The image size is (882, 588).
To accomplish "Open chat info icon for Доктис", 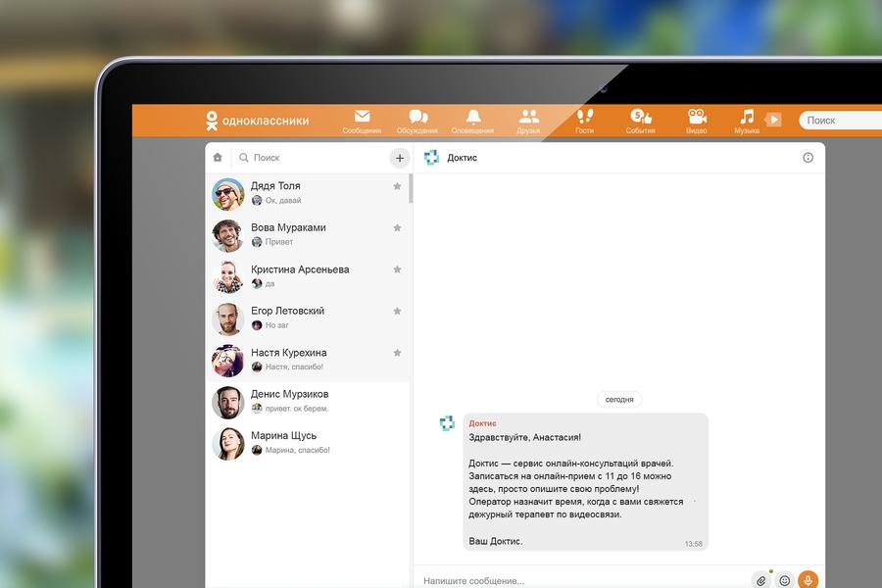I will (x=808, y=158).
